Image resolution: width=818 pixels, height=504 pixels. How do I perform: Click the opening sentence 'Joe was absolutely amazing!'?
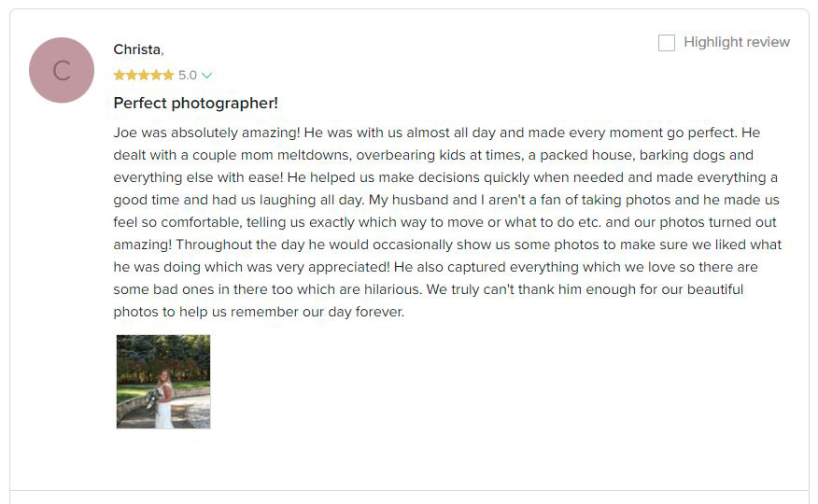click(x=206, y=133)
